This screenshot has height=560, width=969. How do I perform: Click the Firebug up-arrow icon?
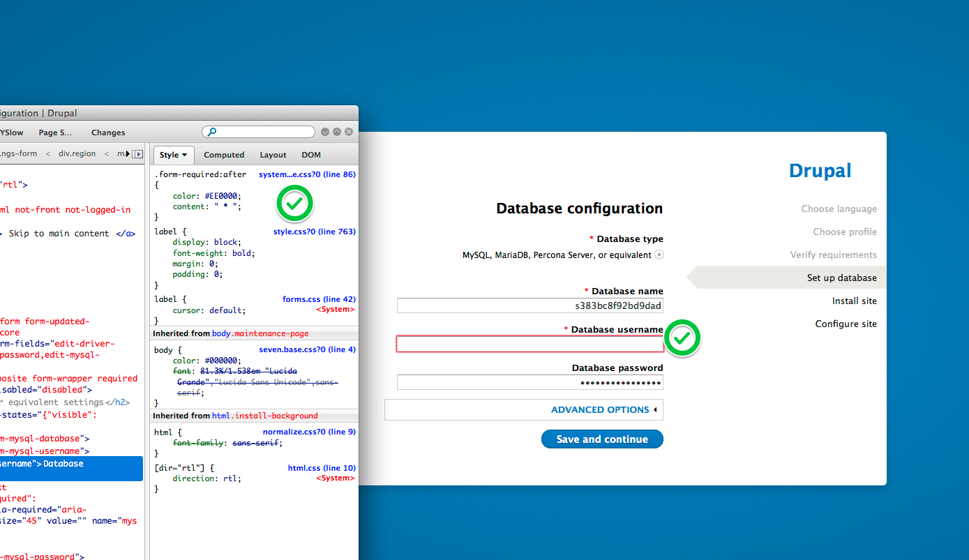[337, 132]
